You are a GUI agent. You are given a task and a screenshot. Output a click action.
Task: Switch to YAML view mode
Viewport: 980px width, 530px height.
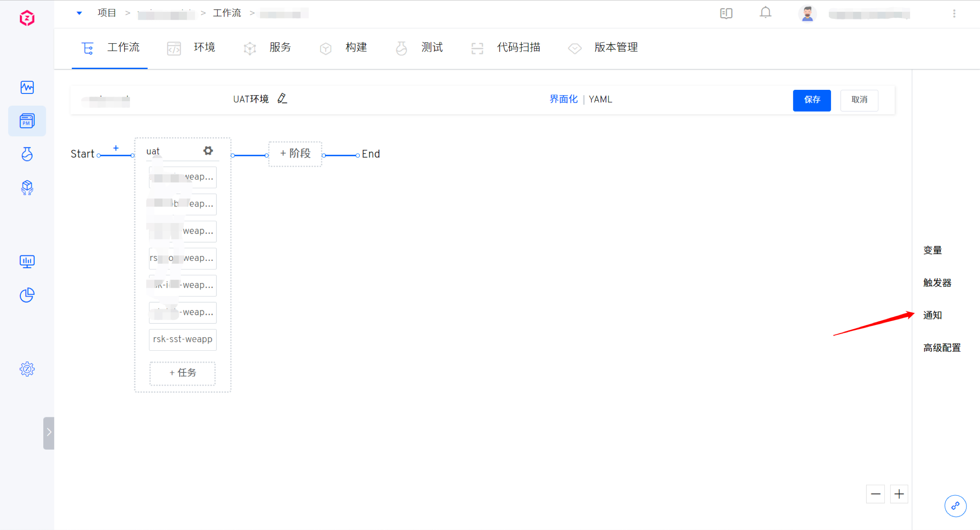coord(600,99)
